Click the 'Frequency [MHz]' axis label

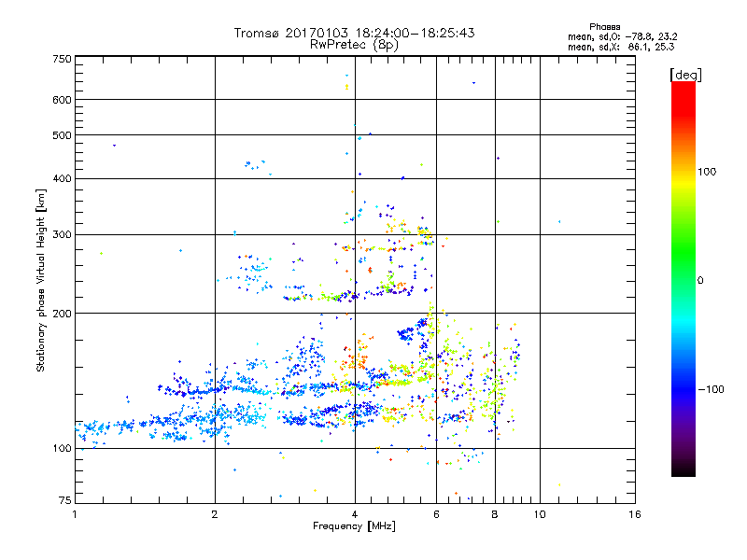[354, 526]
